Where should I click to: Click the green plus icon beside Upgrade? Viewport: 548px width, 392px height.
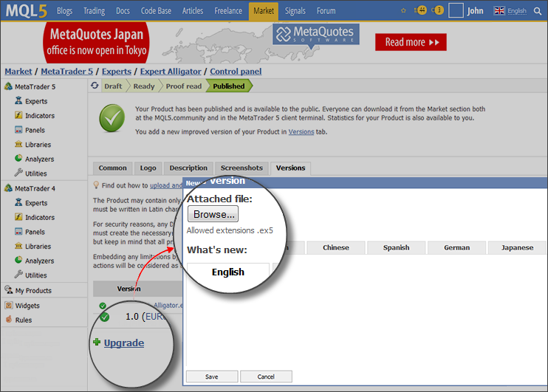(97, 342)
